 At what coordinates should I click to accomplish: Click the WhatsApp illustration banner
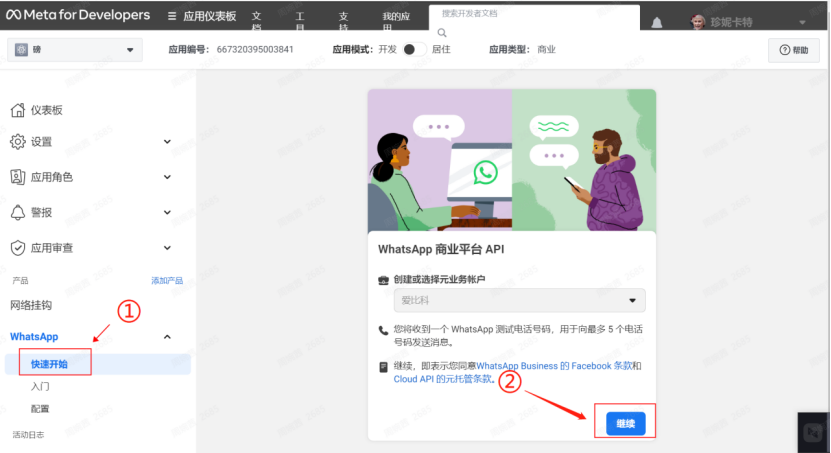[512, 160]
